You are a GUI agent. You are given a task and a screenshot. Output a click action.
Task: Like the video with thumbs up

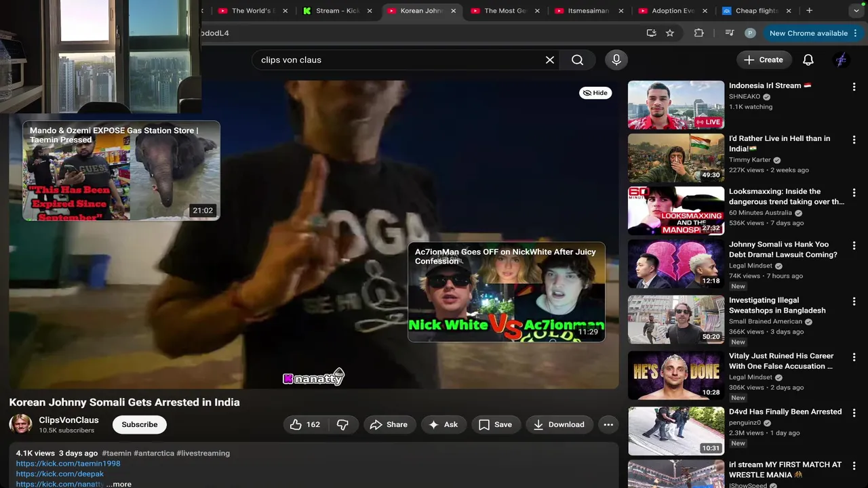pyautogui.click(x=304, y=424)
